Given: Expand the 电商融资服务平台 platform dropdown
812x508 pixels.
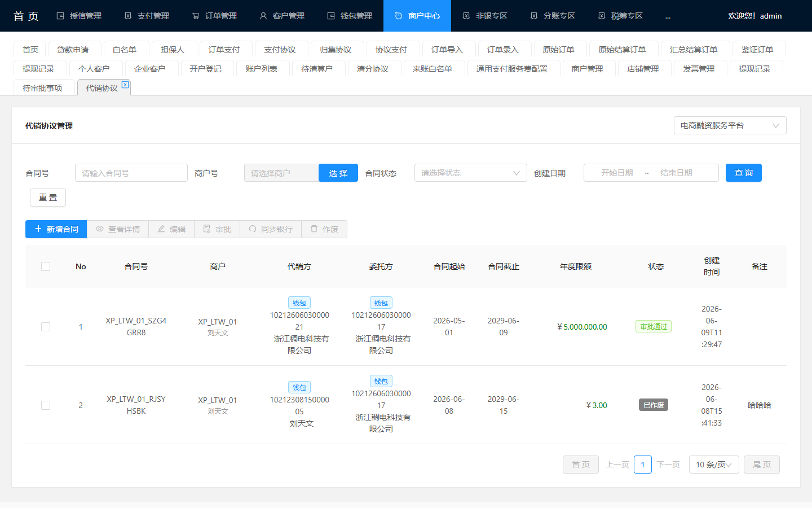Looking at the screenshot, I should point(730,125).
